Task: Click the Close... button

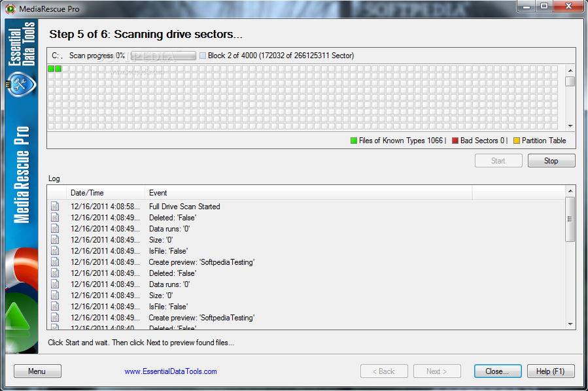Action: point(498,371)
